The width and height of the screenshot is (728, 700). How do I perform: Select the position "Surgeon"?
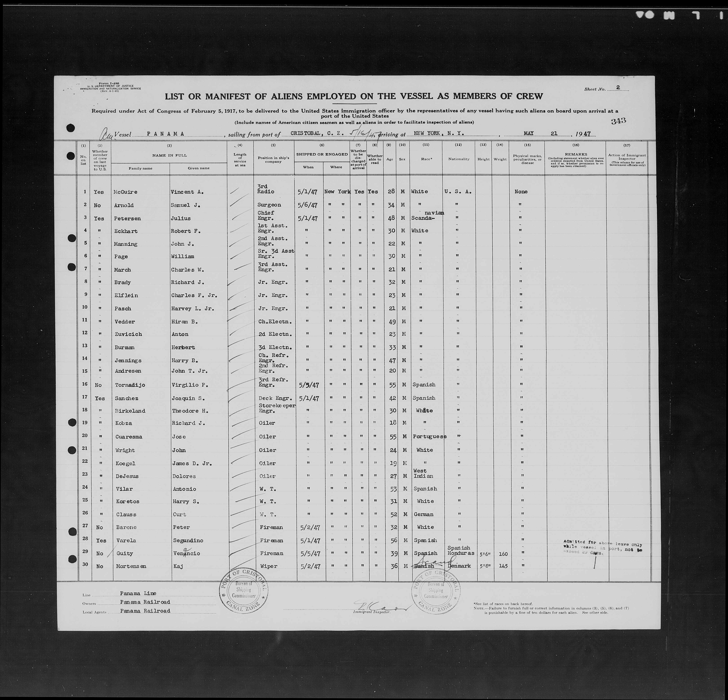[269, 205]
